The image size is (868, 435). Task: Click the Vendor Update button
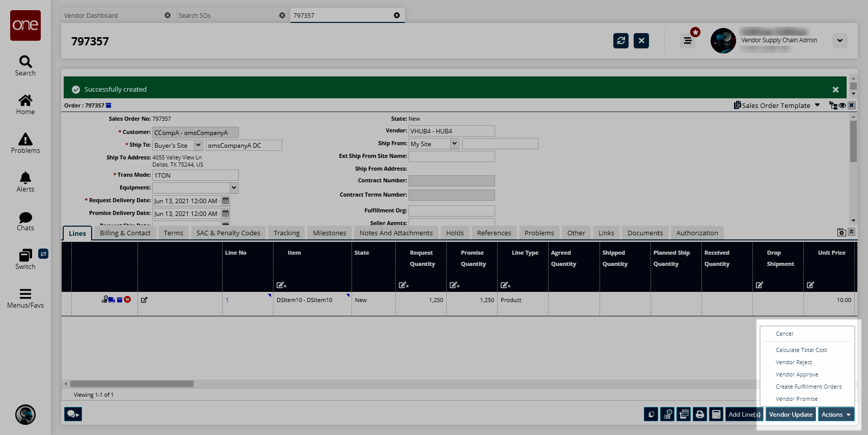click(791, 415)
